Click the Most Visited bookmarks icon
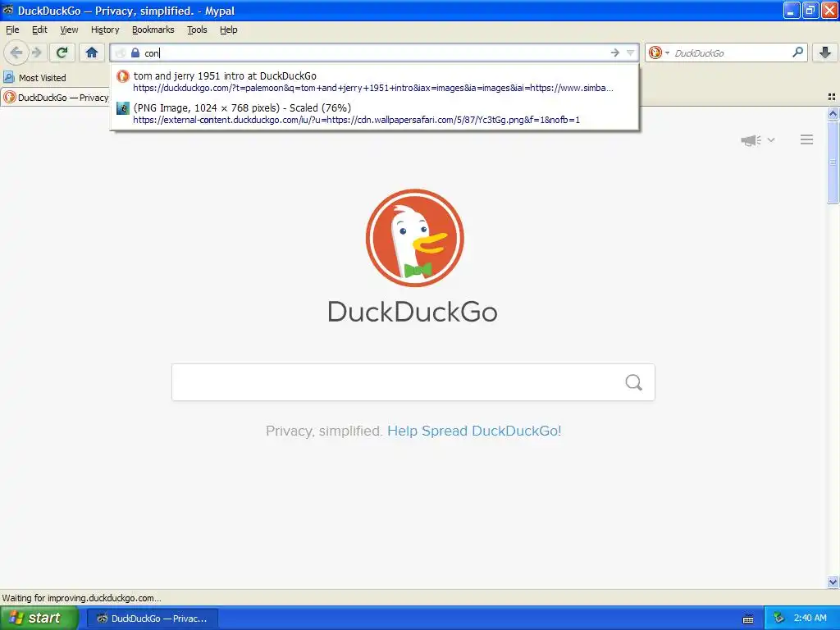The width and height of the screenshot is (840, 630). pos(9,78)
